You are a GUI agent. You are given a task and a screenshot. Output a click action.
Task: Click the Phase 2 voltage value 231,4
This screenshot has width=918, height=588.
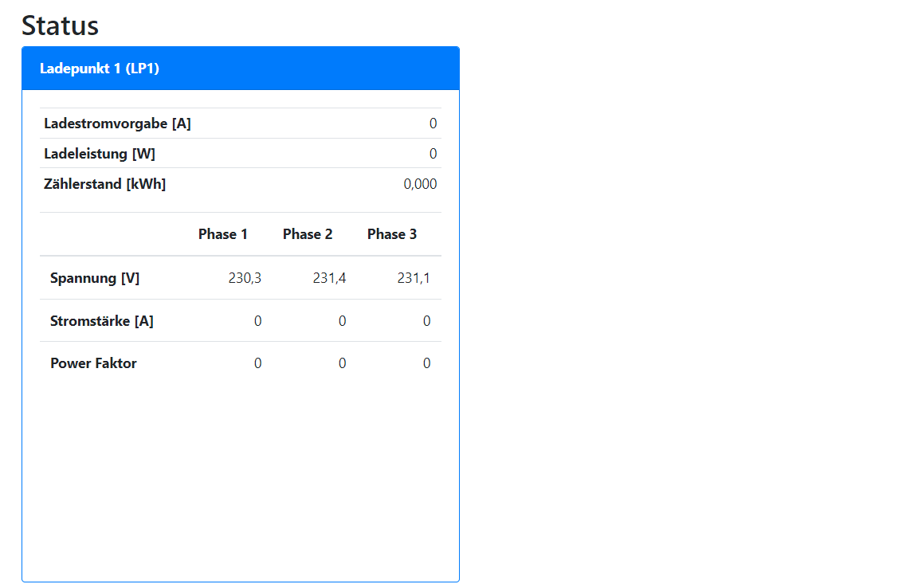pos(329,278)
